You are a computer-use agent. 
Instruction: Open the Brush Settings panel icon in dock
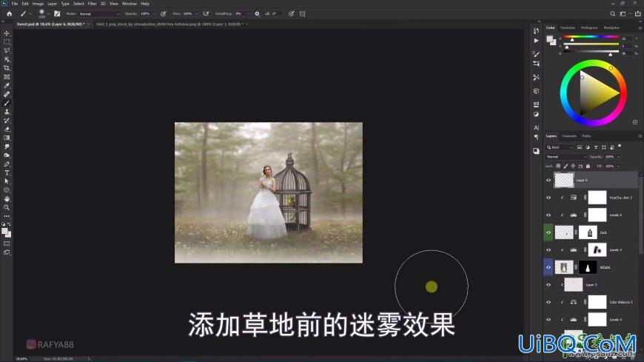[536, 54]
